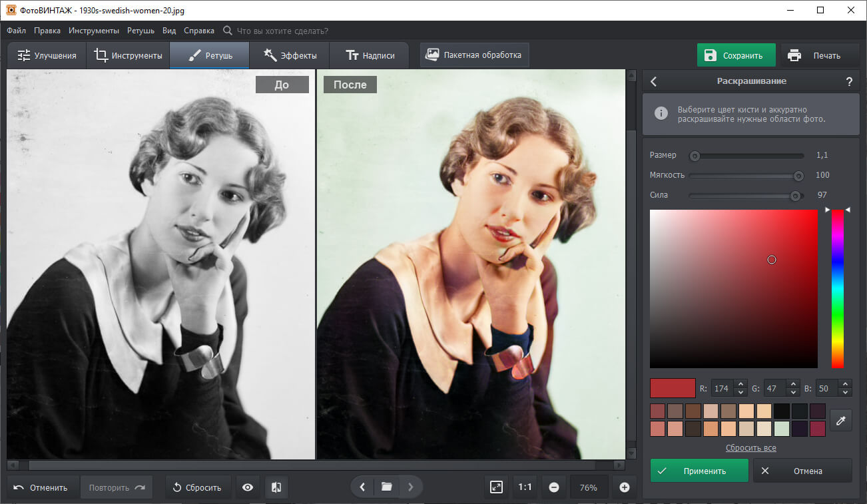Click the printer icon to print

(794, 55)
